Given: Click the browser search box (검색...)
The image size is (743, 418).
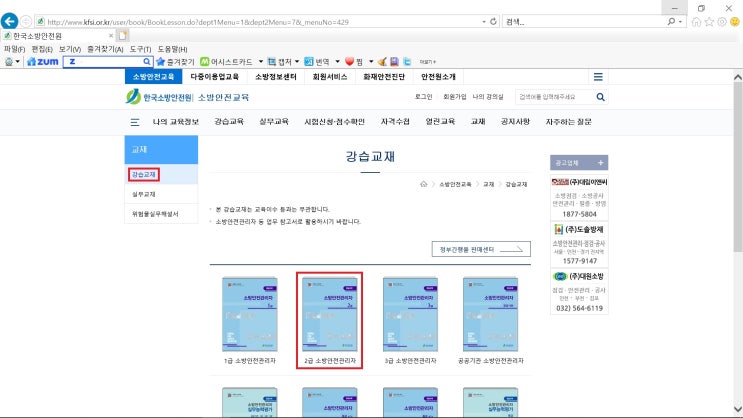Looking at the screenshot, I should (585, 22).
